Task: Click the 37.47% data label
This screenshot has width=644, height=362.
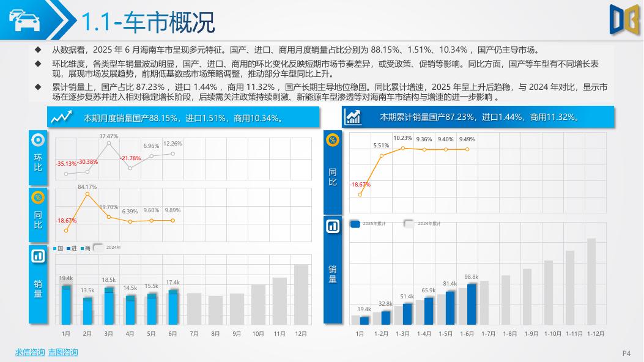Action: coord(108,136)
